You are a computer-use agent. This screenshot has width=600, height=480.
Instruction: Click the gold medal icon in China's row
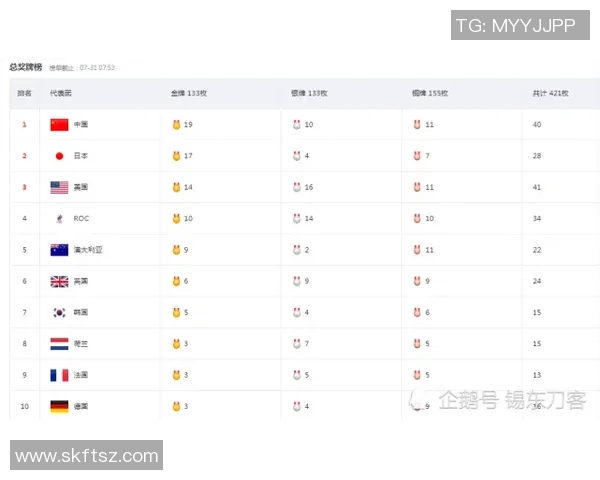pos(176,124)
